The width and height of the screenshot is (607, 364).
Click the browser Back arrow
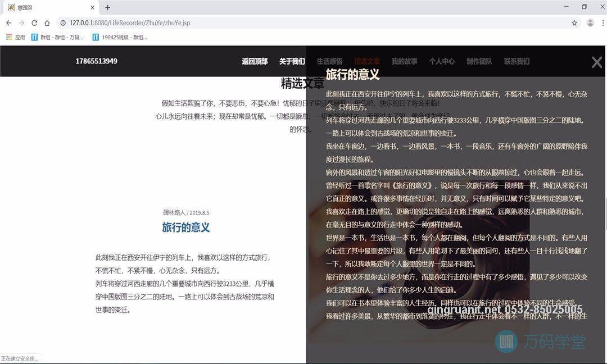click(8, 23)
